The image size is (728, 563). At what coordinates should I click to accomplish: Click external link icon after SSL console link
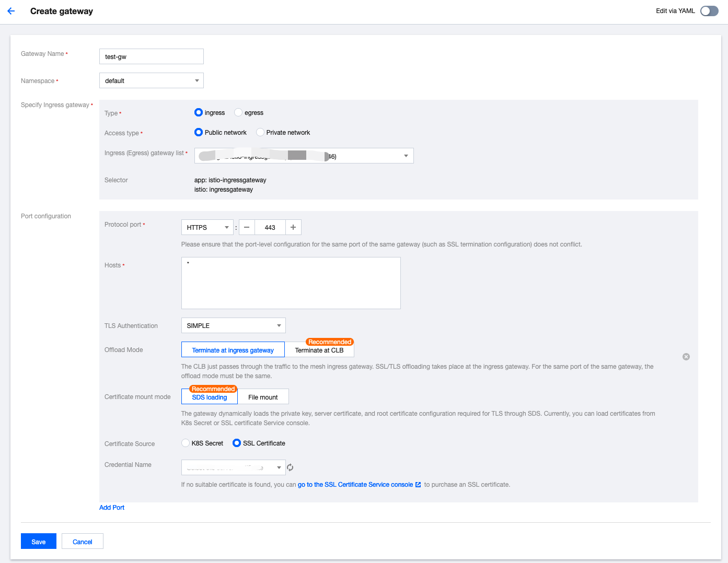[x=418, y=485]
